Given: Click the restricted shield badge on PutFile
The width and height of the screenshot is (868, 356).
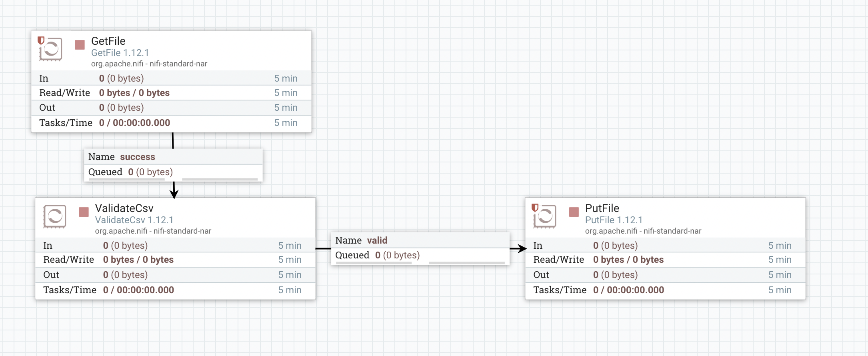Looking at the screenshot, I should coord(535,208).
